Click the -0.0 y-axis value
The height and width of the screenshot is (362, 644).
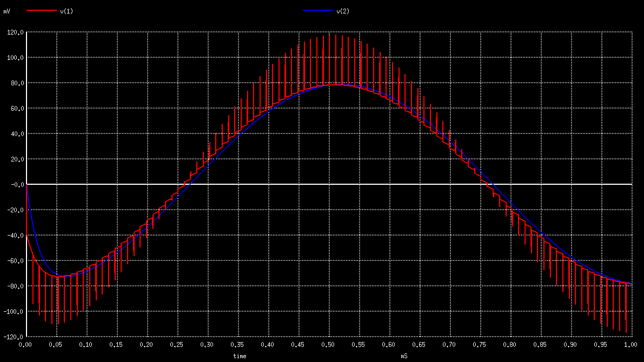click(17, 185)
